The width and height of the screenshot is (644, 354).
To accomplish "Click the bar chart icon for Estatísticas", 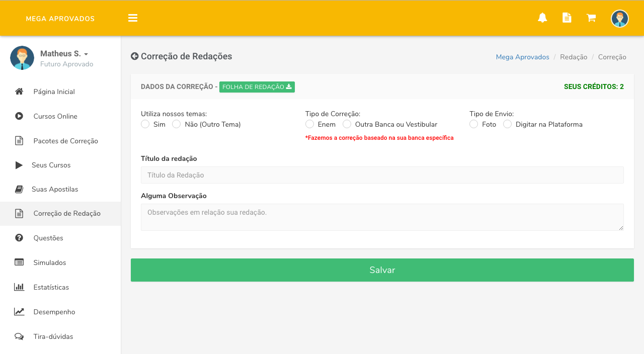I will click(x=19, y=287).
